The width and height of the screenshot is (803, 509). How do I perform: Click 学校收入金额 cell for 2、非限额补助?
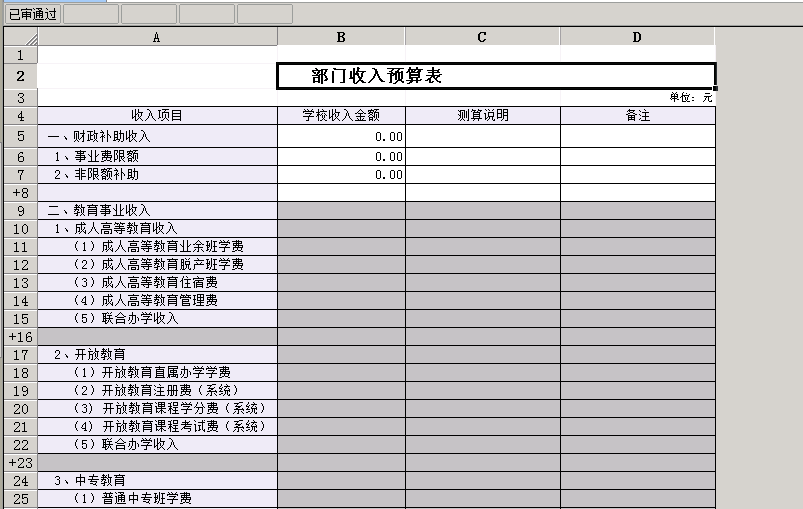coord(341,174)
